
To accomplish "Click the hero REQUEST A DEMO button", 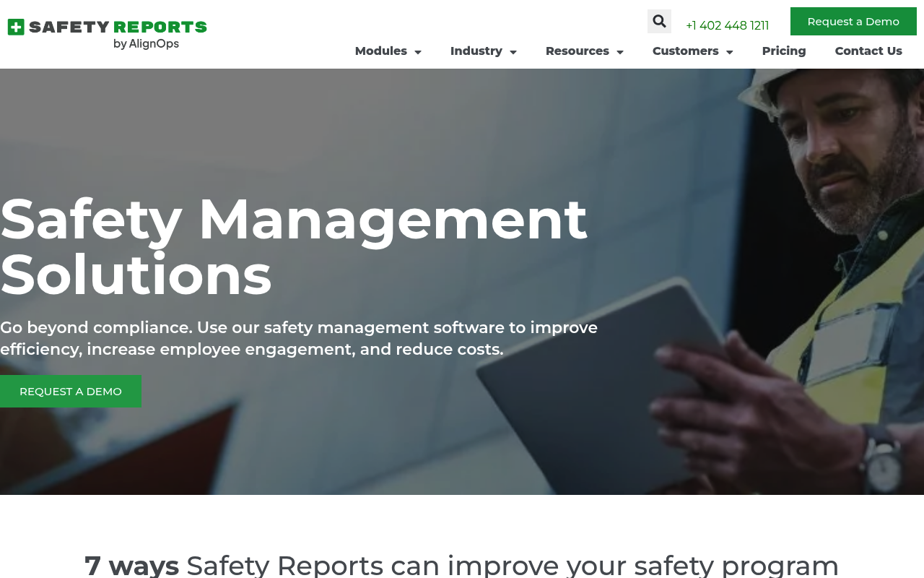I will 71,391.
